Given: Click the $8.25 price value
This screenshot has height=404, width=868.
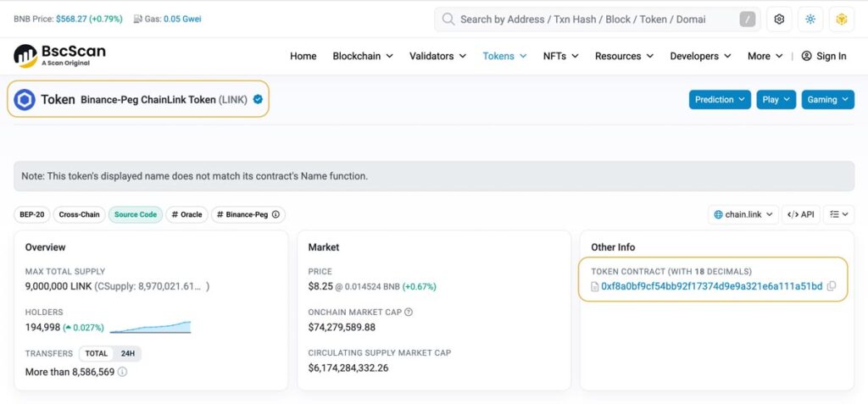Looking at the screenshot, I should (320, 286).
